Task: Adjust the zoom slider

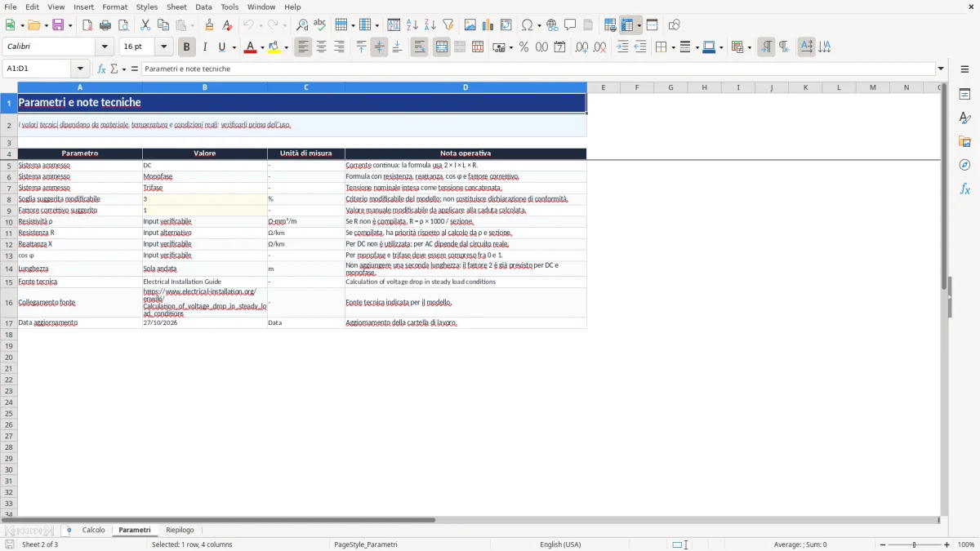Action: [914, 544]
